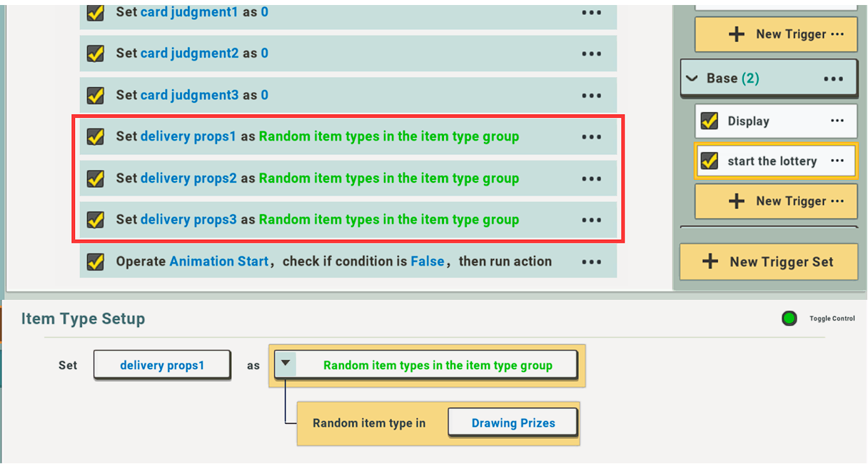
Task: Open three-dot menu for Animation Start row
Action: [x=591, y=262]
